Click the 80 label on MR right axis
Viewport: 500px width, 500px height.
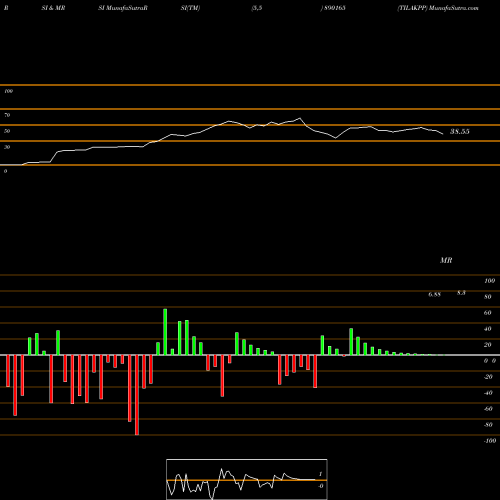tap(488, 297)
